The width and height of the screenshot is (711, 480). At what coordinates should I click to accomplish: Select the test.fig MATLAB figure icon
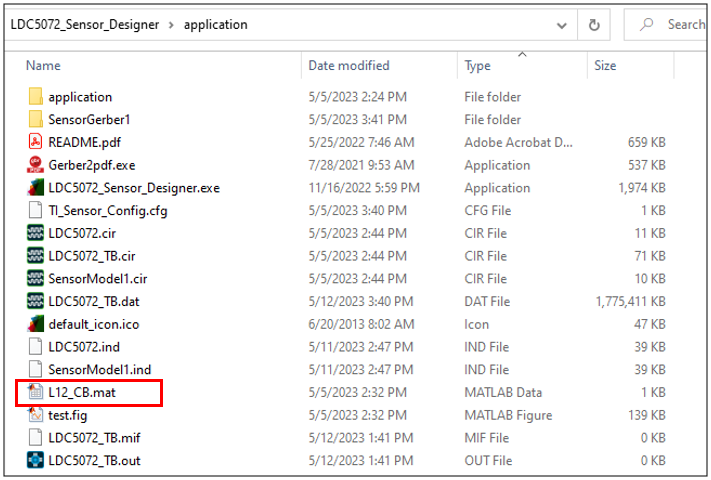tap(36, 415)
